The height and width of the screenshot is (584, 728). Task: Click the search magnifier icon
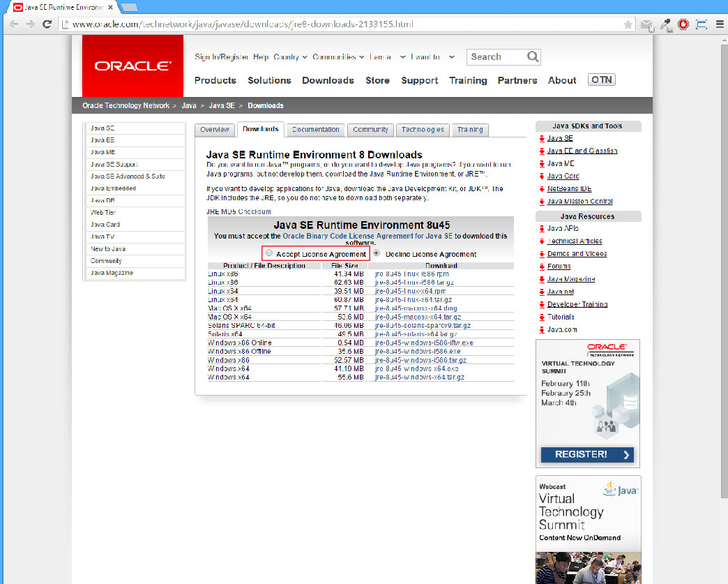[x=533, y=57]
